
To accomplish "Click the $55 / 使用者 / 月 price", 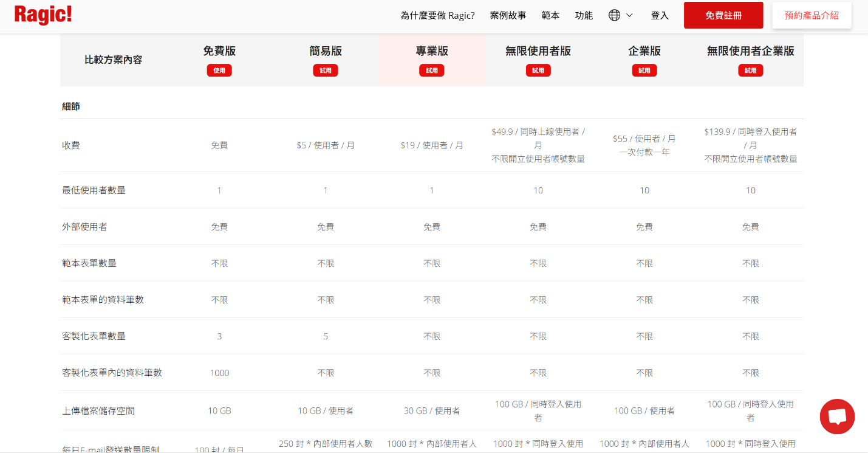I will [x=644, y=139].
